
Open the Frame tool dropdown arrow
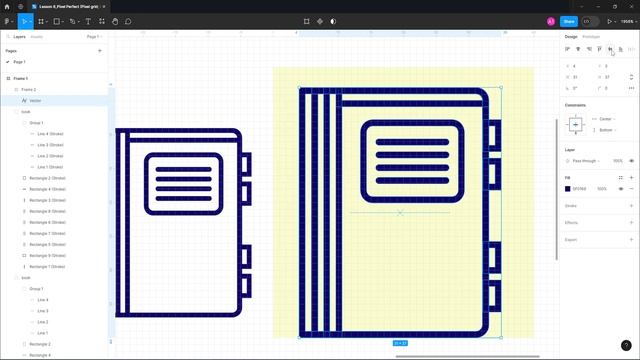47,22
